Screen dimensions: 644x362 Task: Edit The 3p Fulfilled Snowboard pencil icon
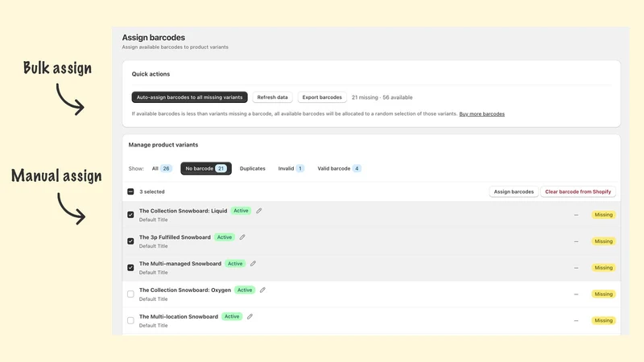coord(242,237)
